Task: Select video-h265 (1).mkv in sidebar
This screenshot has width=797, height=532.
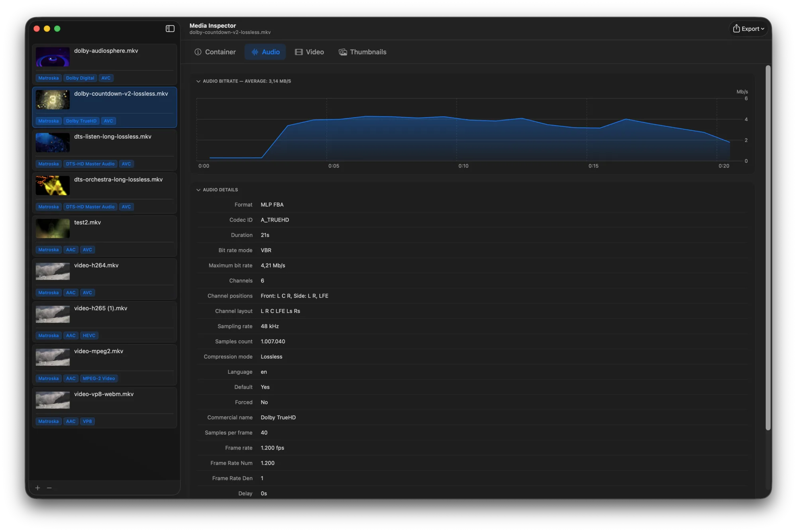Action: click(104, 322)
